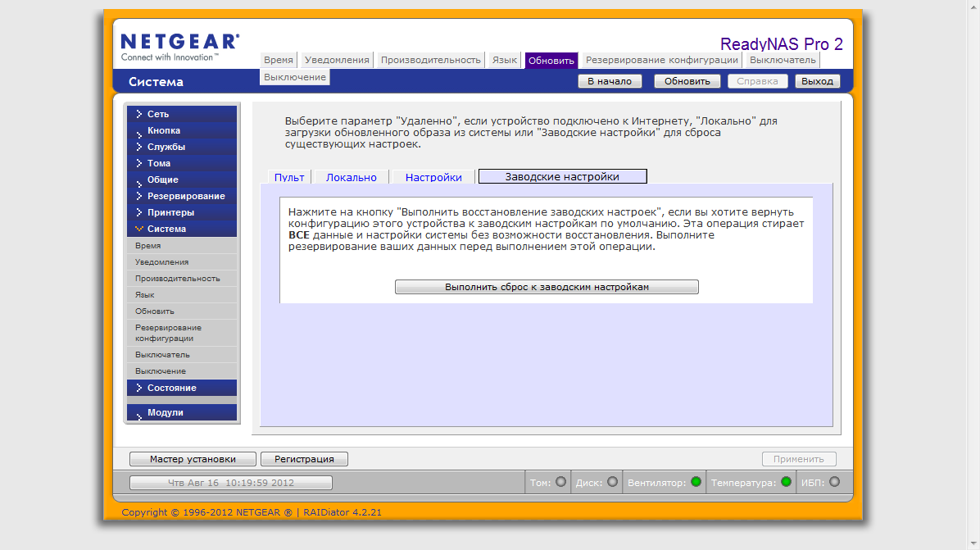Expand the Резервирование sidebar section
Screen dimensions: 980x550
tap(182, 196)
